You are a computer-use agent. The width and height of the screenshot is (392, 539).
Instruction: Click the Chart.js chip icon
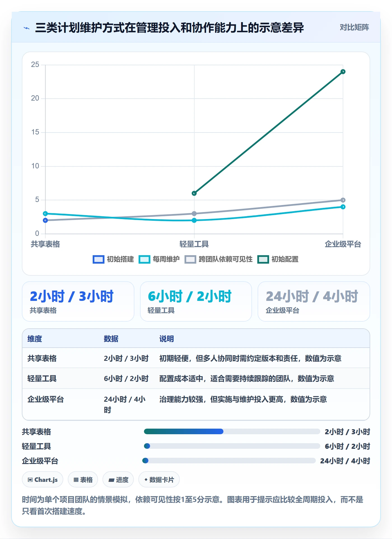pyautogui.click(x=30, y=480)
